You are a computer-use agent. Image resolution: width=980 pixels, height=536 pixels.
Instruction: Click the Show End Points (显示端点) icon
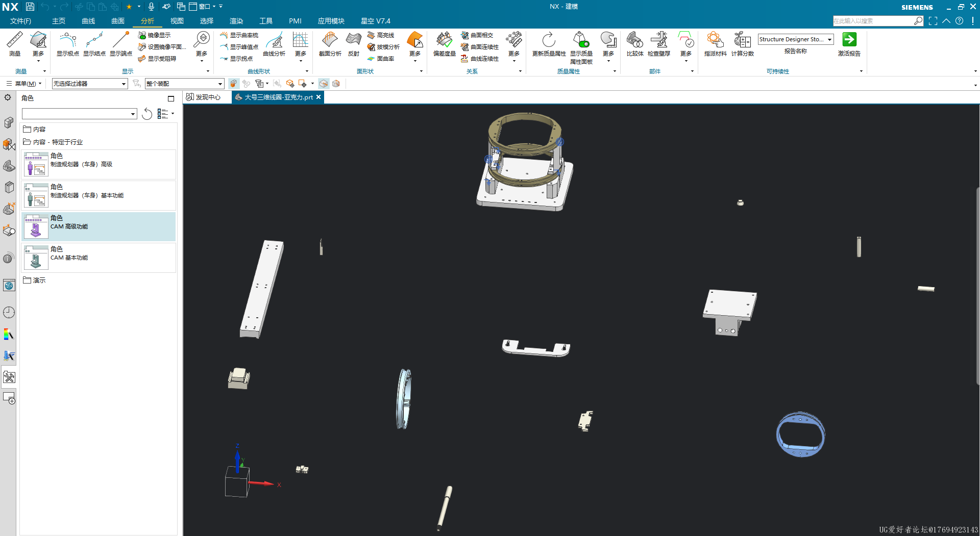[120, 44]
